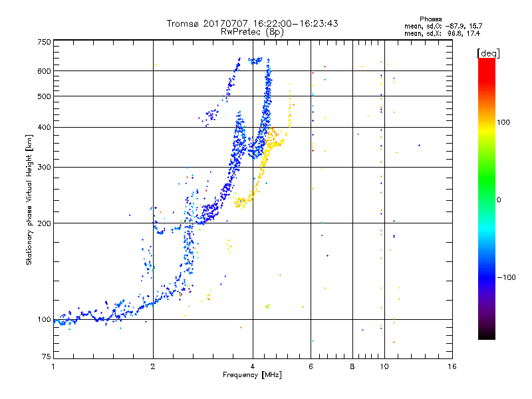Screen dimensions: 532x399
Task: Click the 'mean, sd,O: -87.9, 15.7' statistics line
Action: pyautogui.click(x=443, y=26)
